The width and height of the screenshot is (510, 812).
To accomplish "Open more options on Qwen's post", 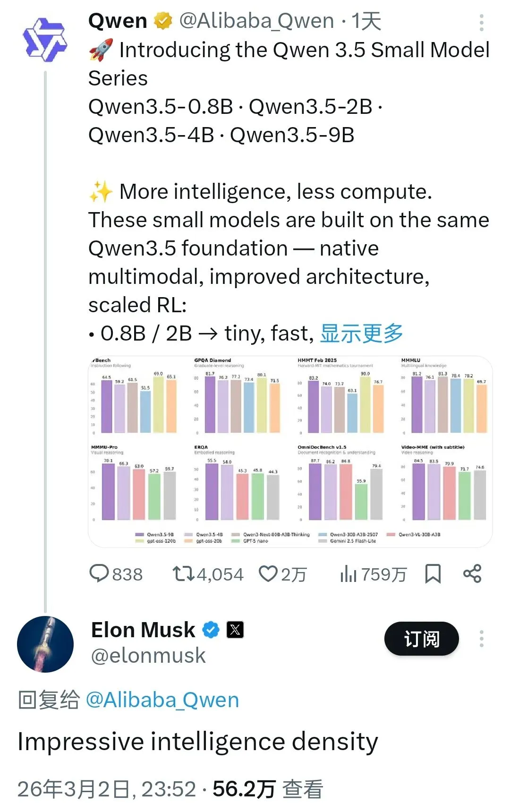I will tap(481, 23).
